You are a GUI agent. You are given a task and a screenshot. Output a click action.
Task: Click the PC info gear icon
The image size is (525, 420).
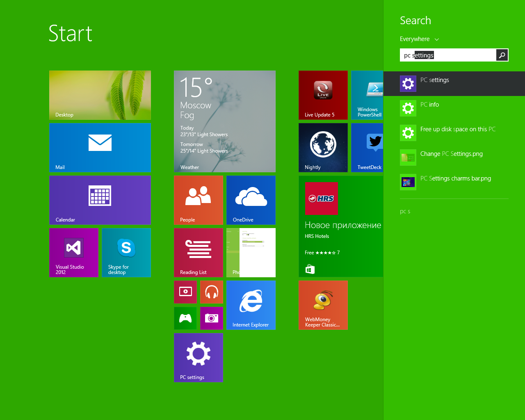tap(408, 108)
